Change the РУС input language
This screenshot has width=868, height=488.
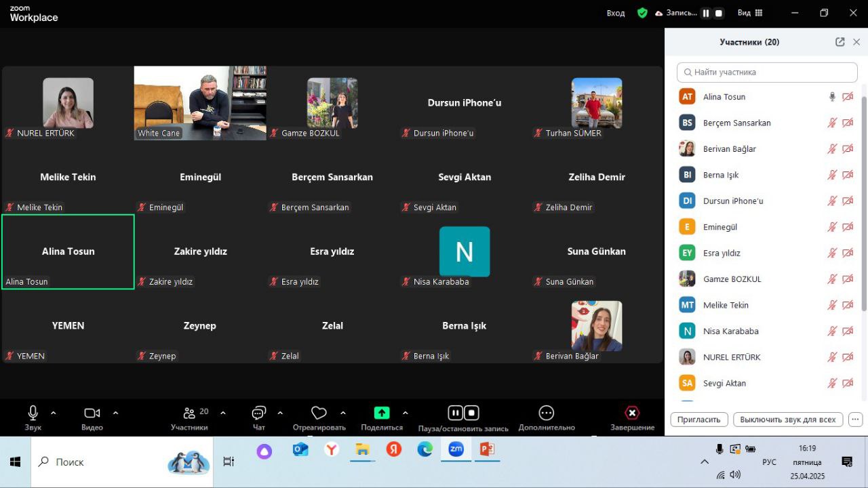[769, 462]
